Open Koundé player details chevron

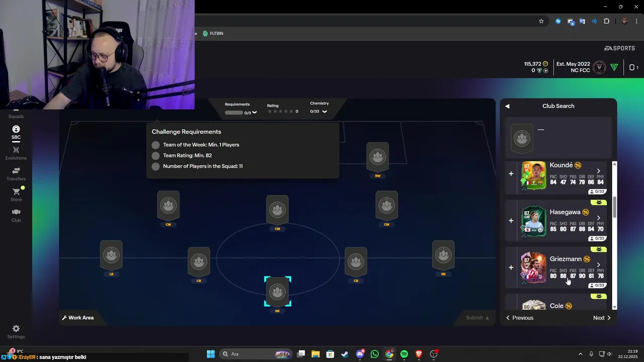(x=599, y=171)
